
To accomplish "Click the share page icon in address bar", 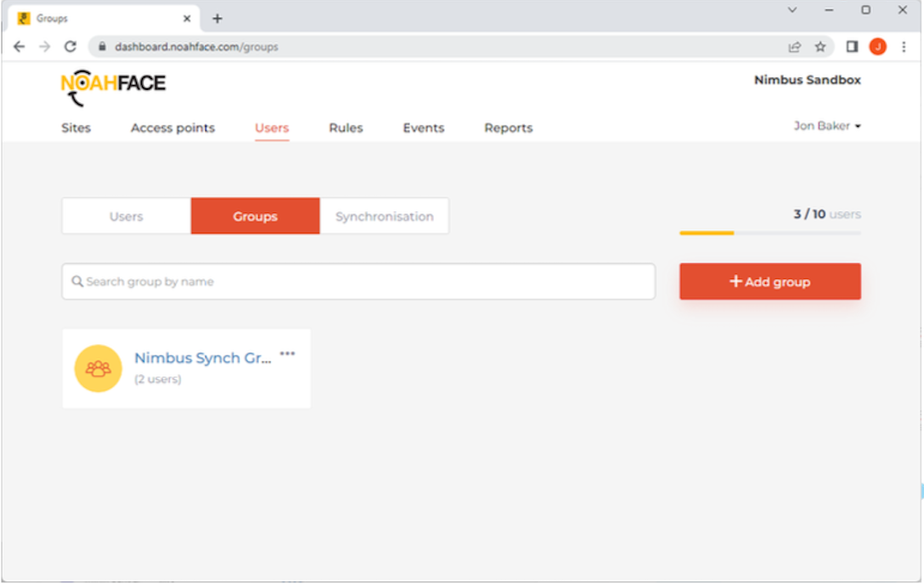I will (x=795, y=47).
